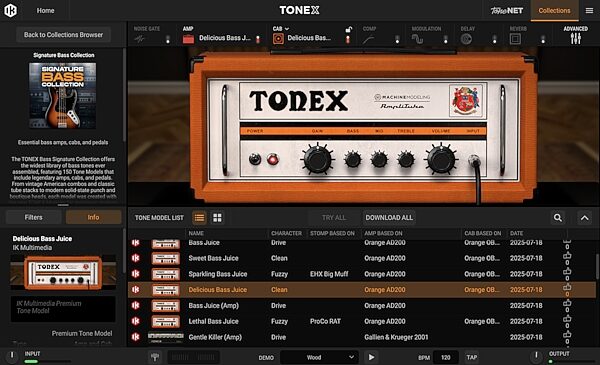This screenshot has width=600, height=365.
Task: Like the Lethal Bass Juice tone model
Action: click(x=567, y=318)
